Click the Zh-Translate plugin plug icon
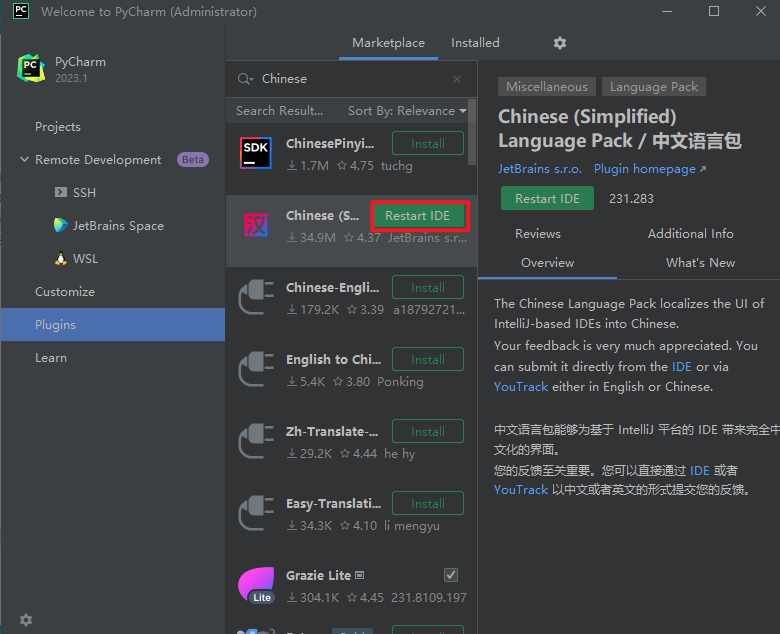The image size is (780, 634). click(x=256, y=442)
